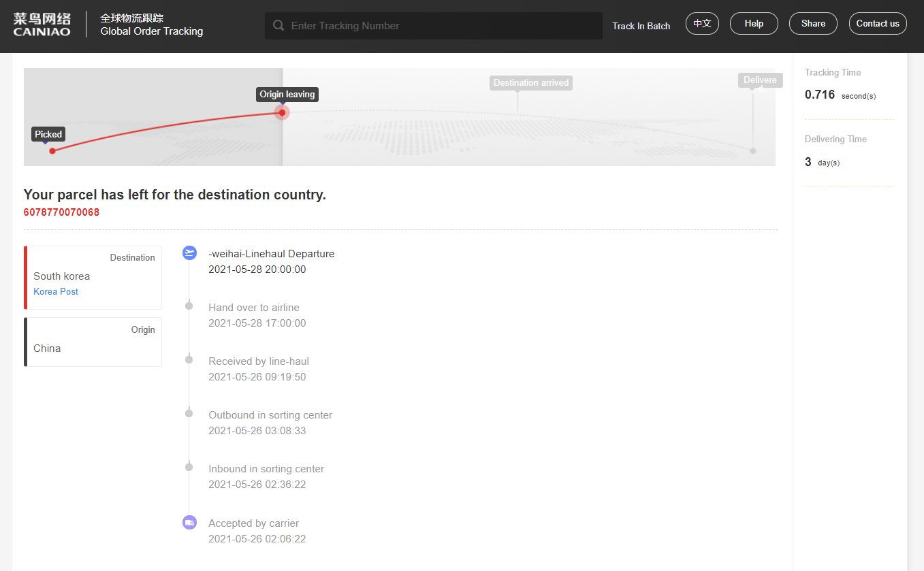The width and height of the screenshot is (924, 571).
Task: Click the -weihai-Linehaul Departure event
Action: 272,254
